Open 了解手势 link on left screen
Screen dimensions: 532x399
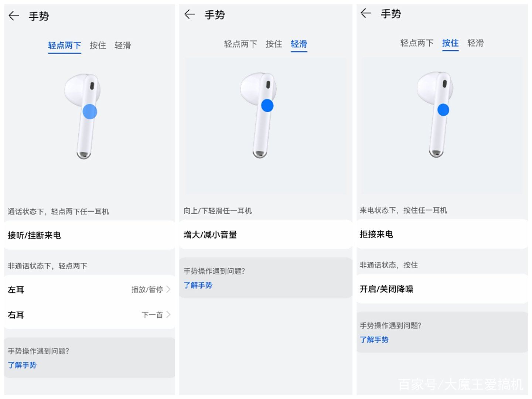coord(22,365)
